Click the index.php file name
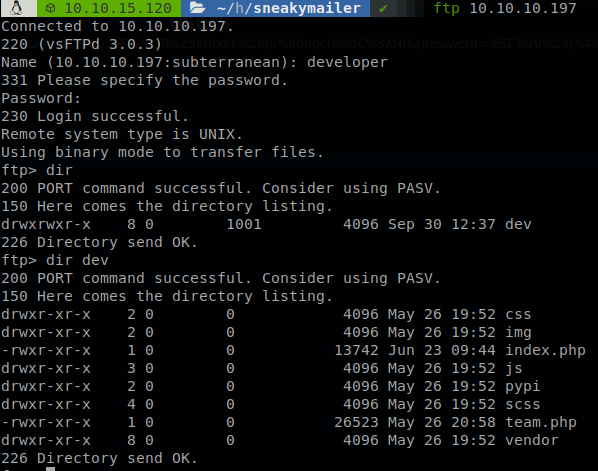 pos(545,350)
